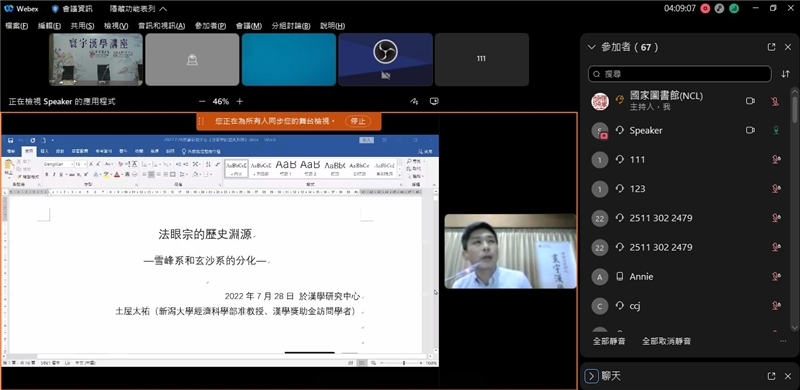Image resolution: width=800 pixels, height=390 pixels.
Task: Click 全部取消靜音 unmute all button
Action: tap(666, 341)
